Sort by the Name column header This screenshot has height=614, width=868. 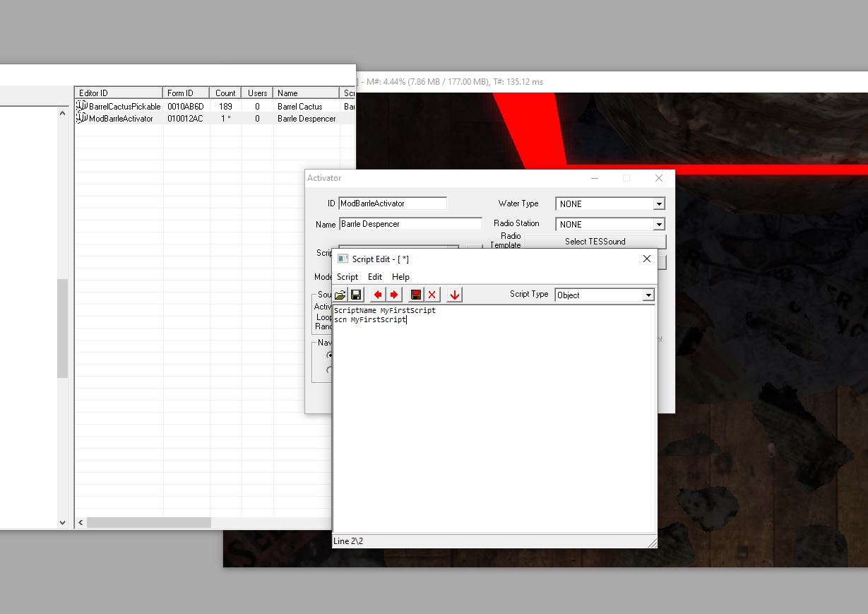[306, 93]
